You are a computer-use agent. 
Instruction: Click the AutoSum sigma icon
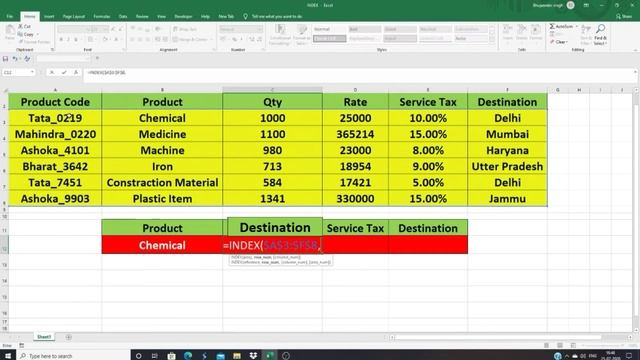(552, 27)
